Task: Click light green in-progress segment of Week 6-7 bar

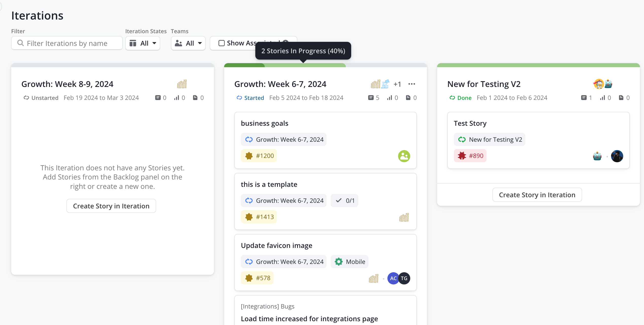Action: point(305,65)
